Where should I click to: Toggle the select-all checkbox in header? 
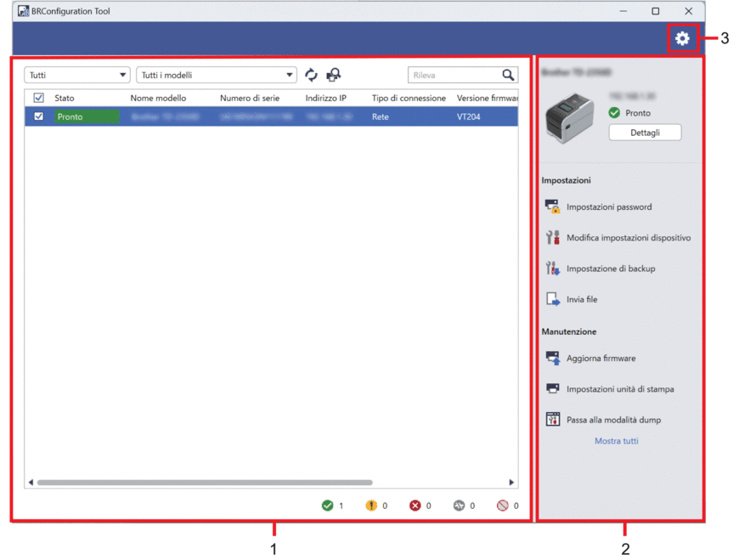(38, 98)
